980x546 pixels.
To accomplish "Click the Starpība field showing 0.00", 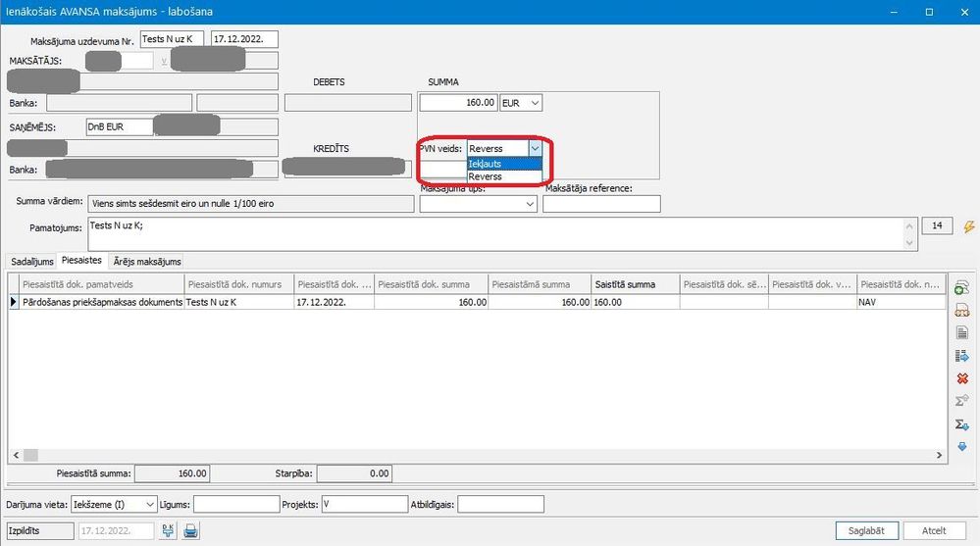I will coord(354,473).
